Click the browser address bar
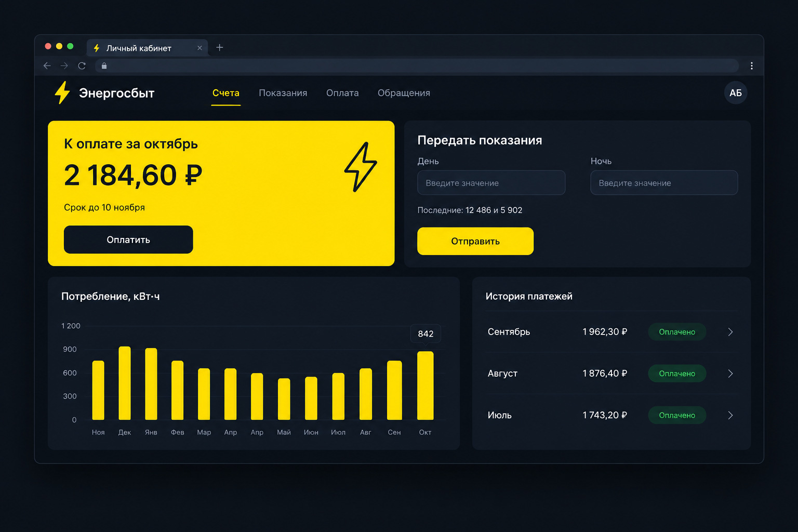Image resolution: width=798 pixels, height=532 pixels. coord(417,65)
